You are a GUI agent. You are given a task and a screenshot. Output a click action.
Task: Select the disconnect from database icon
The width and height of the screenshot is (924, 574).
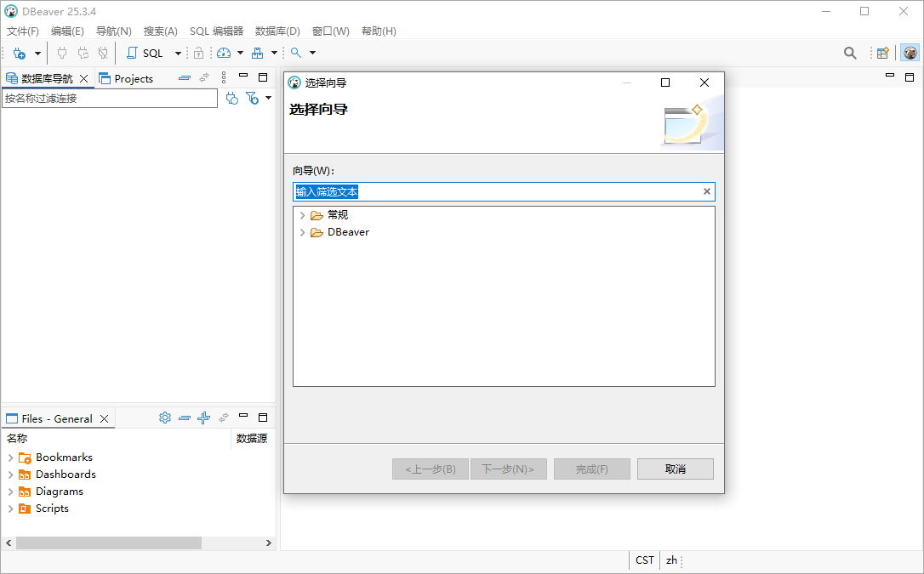(x=103, y=53)
